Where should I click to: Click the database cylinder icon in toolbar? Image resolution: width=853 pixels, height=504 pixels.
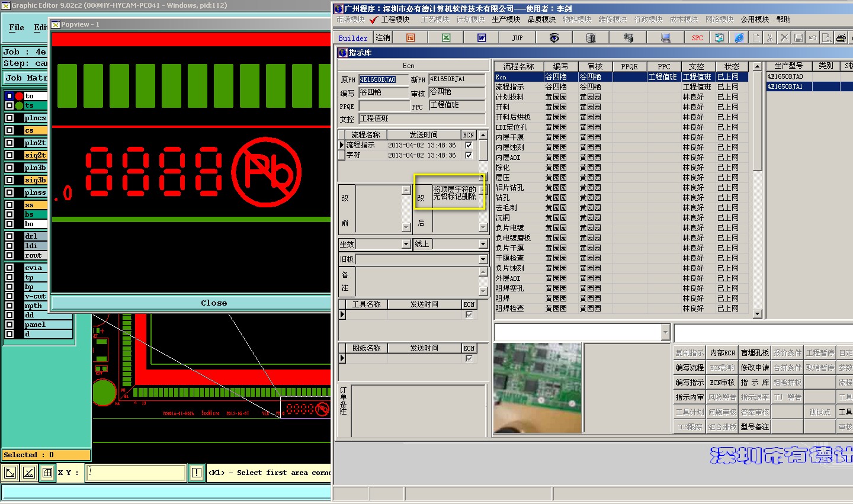tap(591, 38)
